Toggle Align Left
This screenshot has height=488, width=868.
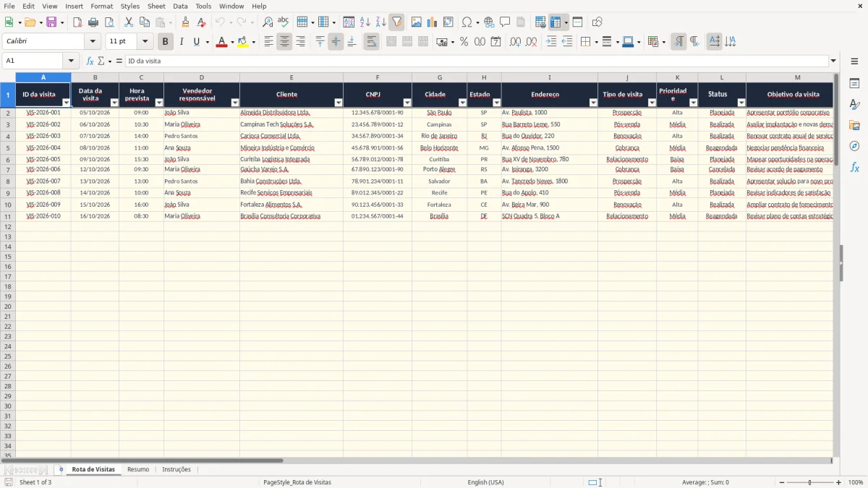[268, 42]
